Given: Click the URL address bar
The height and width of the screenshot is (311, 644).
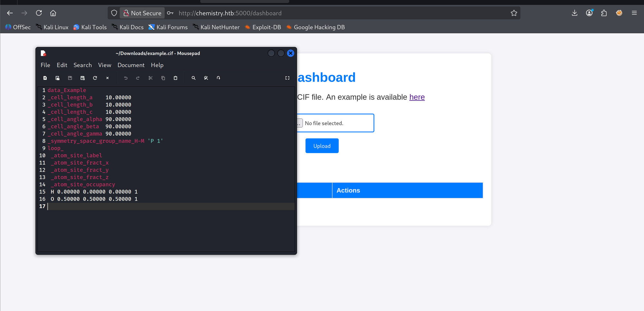Looking at the screenshot, I should (341, 13).
